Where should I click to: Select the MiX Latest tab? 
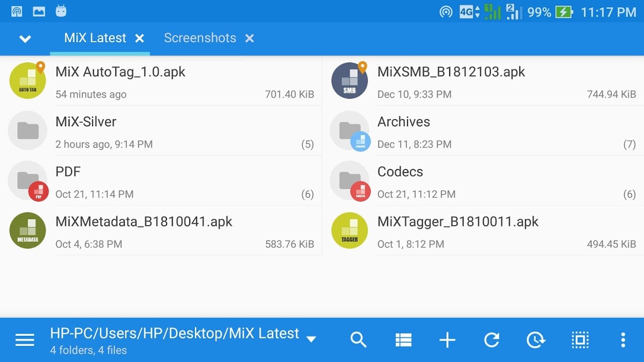95,38
